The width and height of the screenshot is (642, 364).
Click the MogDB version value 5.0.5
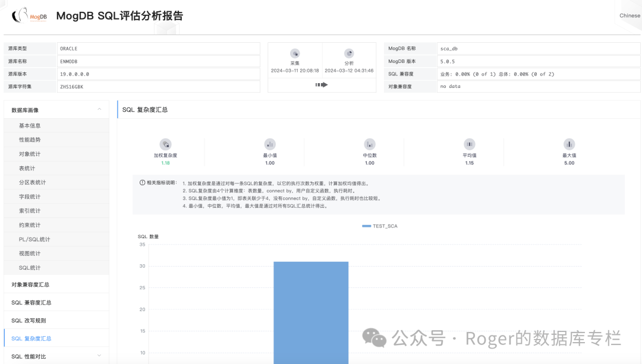pos(448,61)
